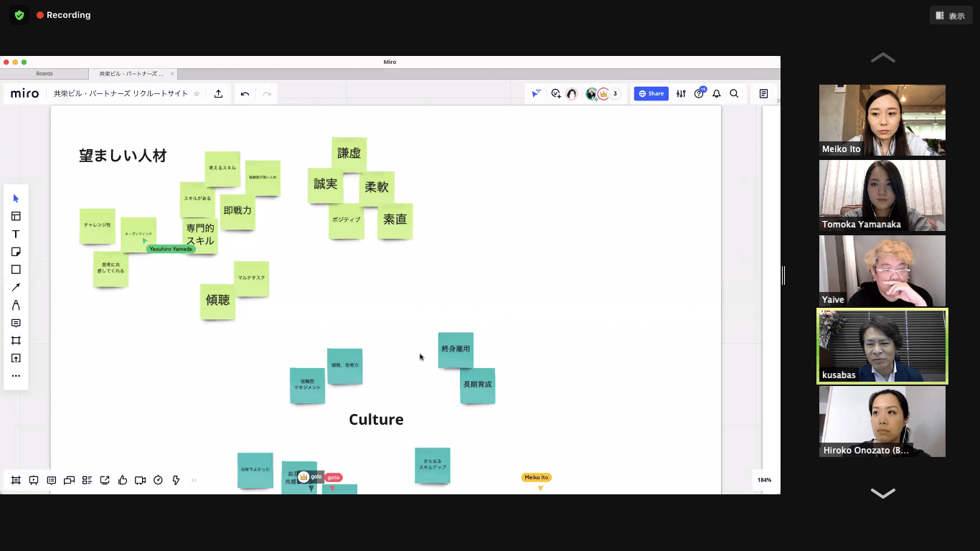Screen dimensions: 980x551
Task: Click the 傾聴 green sticky note
Action: 217,301
